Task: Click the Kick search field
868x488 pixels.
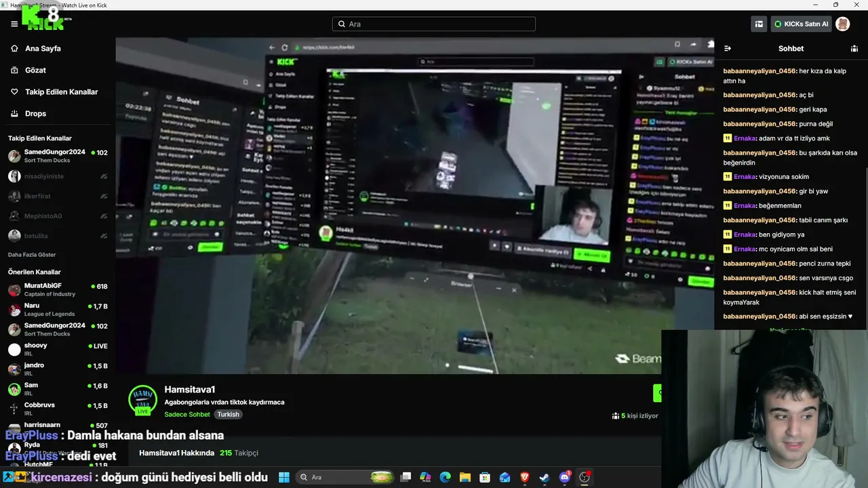Action: 434,24
